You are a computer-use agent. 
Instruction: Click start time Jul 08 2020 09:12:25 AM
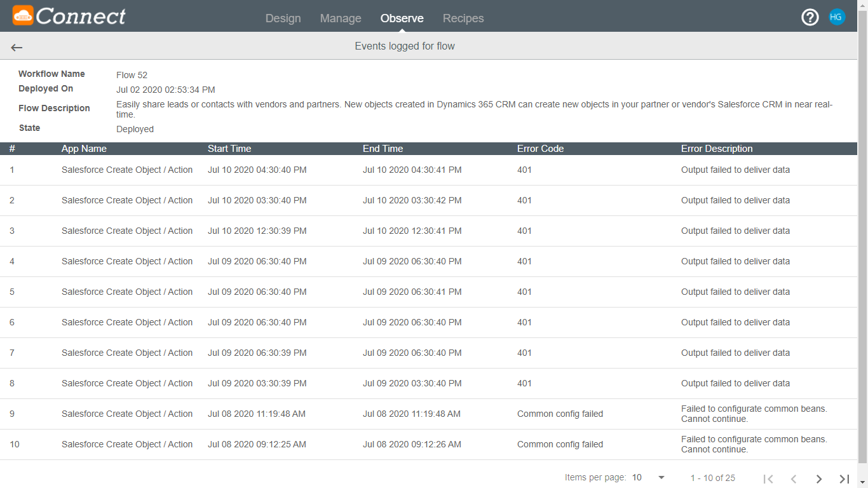coord(257,444)
